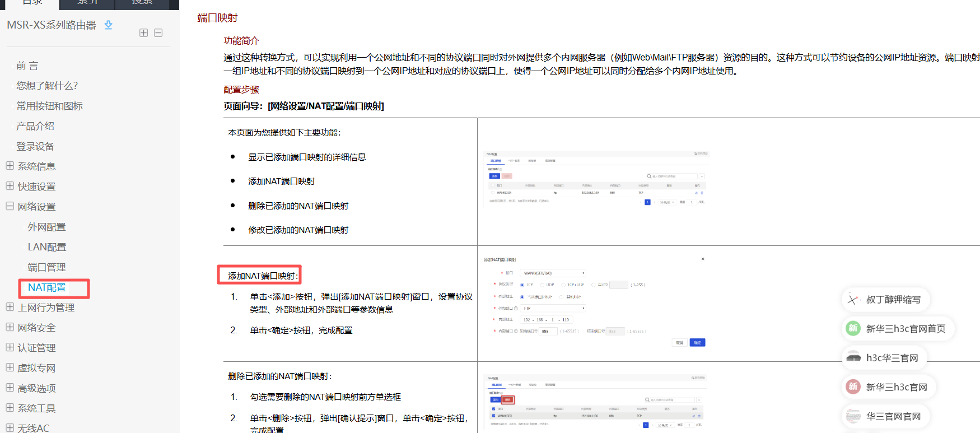Click the green 新 icon for 新华三h3c官网首页
This screenshot has height=433, width=980.
click(x=853, y=328)
